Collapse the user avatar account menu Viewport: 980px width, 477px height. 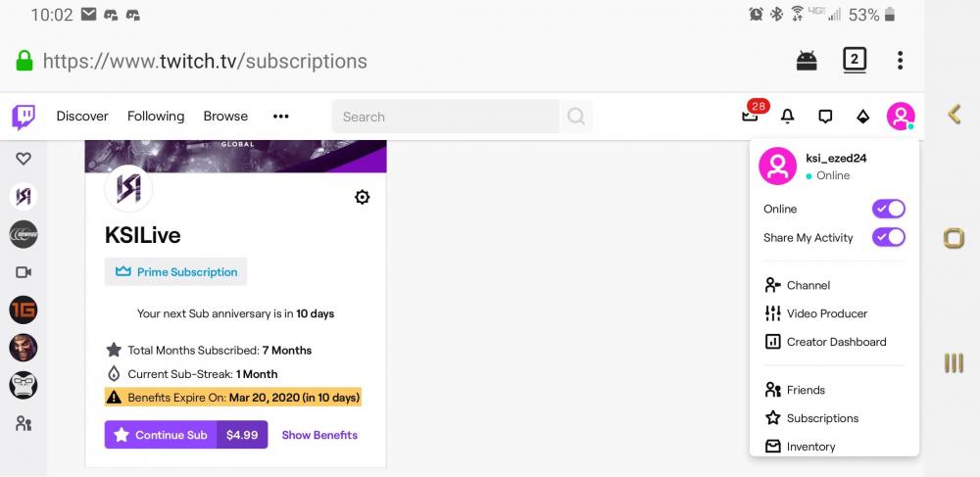tap(900, 117)
